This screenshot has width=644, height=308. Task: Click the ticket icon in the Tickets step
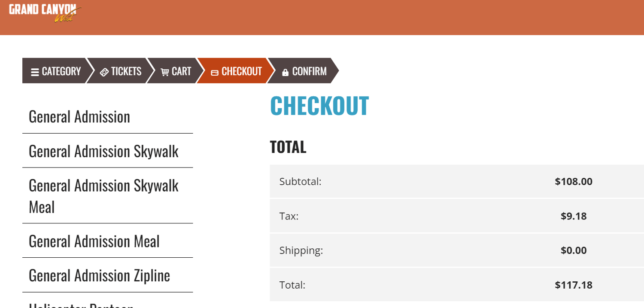click(104, 71)
